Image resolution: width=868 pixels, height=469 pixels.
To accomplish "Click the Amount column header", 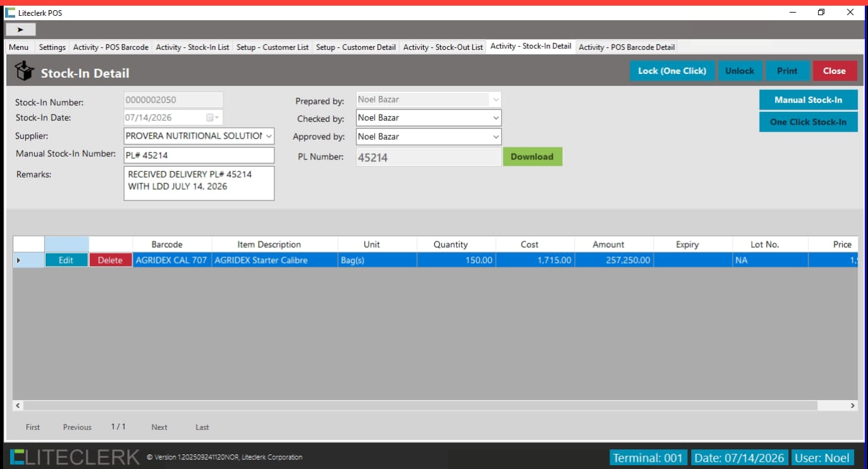I will point(614,245).
